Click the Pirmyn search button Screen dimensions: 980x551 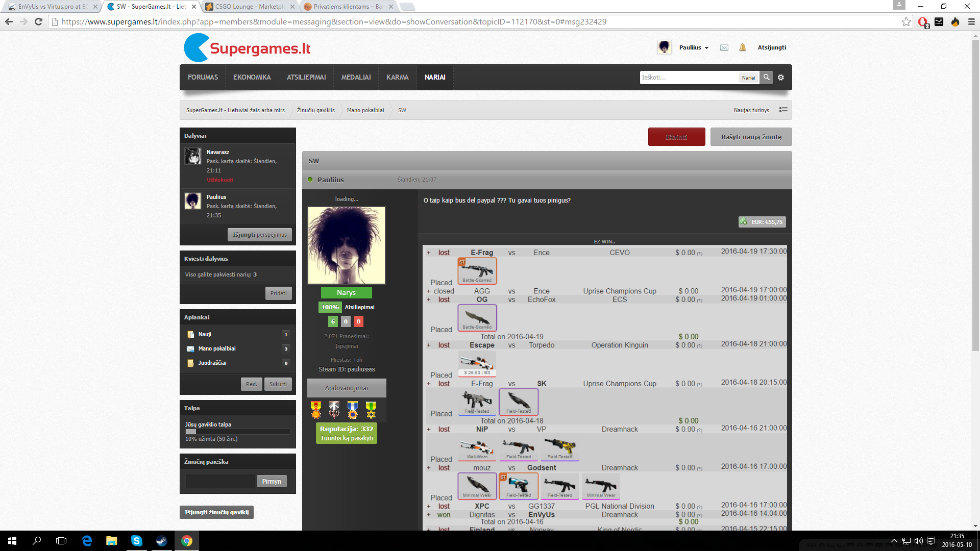coord(272,481)
